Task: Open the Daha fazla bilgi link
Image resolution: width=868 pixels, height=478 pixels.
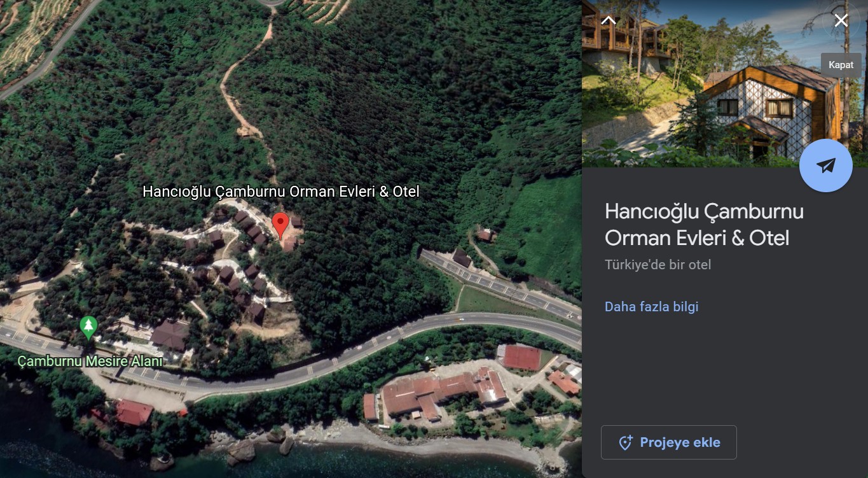Action: pyautogui.click(x=651, y=307)
